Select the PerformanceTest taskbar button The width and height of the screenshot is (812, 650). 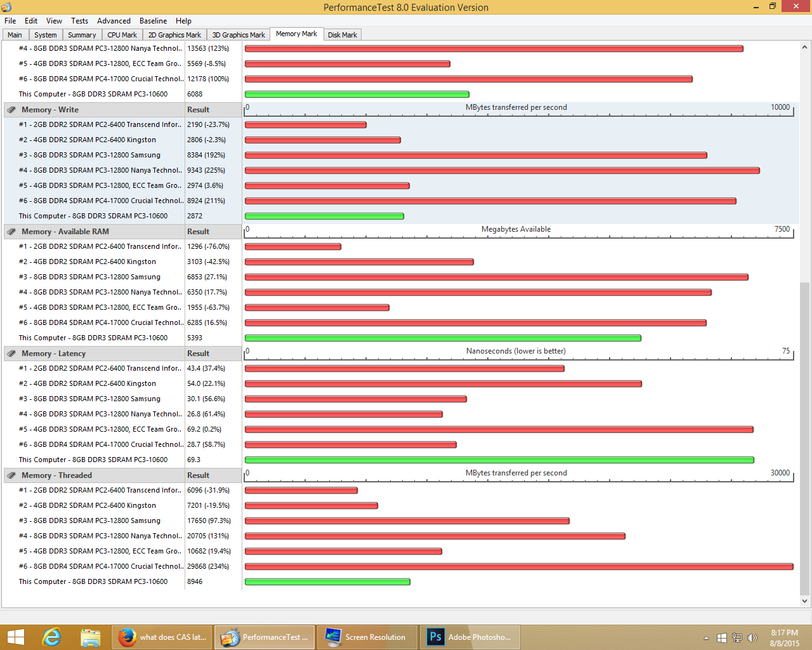coord(265,637)
